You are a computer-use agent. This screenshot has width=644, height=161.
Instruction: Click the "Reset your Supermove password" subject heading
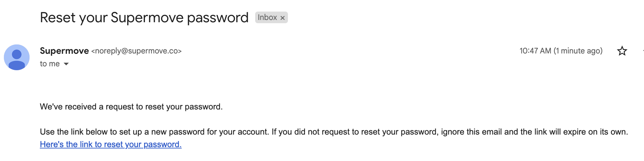coord(144,17)
